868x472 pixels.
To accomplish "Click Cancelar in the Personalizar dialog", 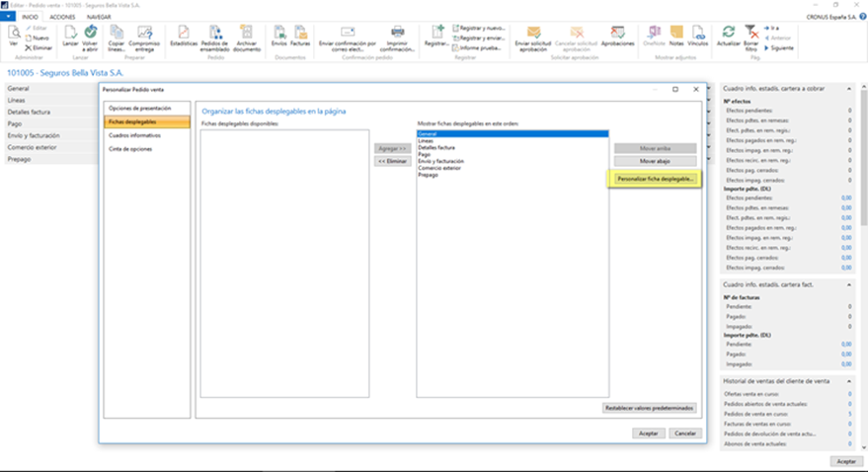I will click(685, 433).
